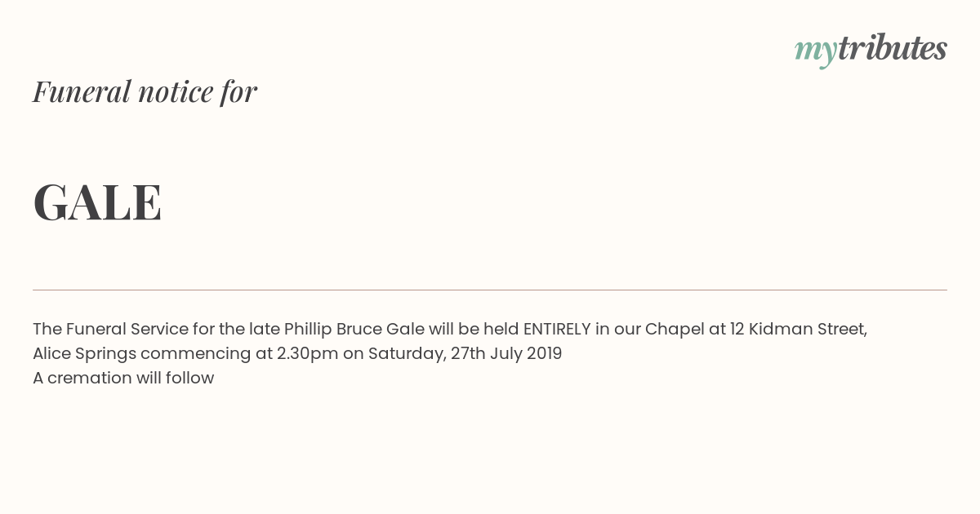The width and height of the screenshot is (980, 514).
Task: Click the "Alice Springs" location text
Action: pyautogui.click(x=84, y=354)
